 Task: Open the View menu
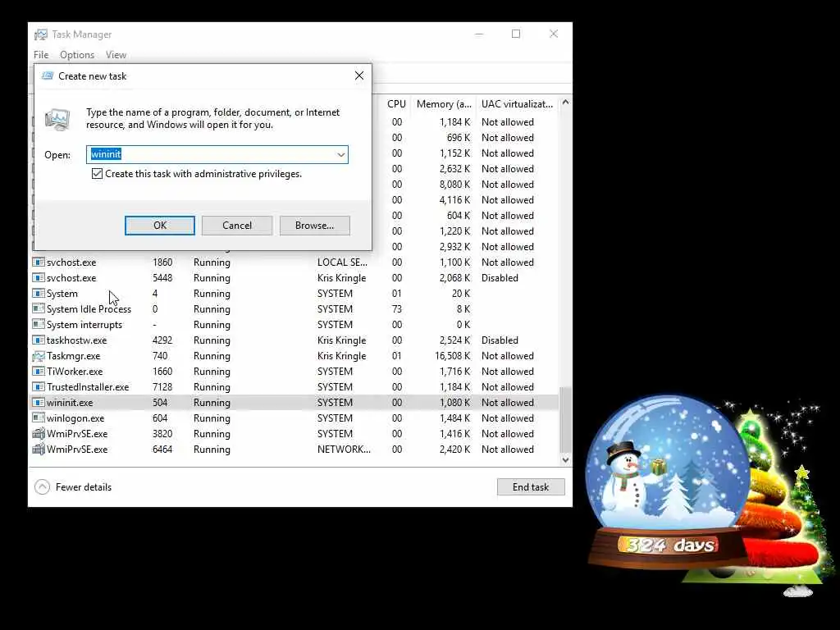[116, 55]
